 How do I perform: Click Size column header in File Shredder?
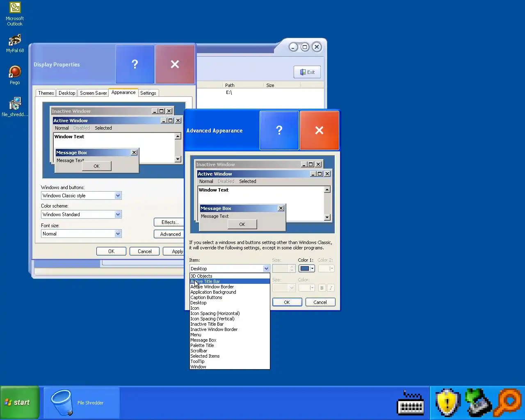(x=282, y=85)
